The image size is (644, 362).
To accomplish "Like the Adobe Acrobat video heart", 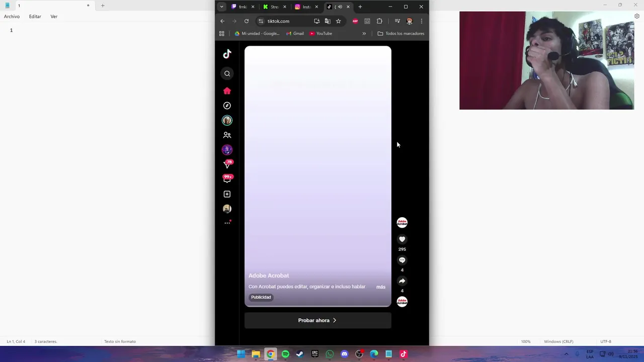I will pyautogui.click(x=402, y=239).
